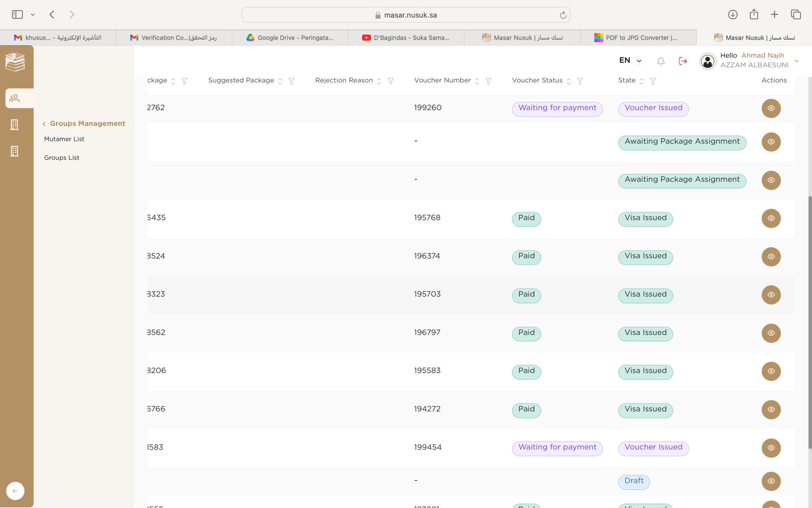This screenshot has height=508, width=812.
Task: Click the logout icon in header
Action: click(683, 61)
